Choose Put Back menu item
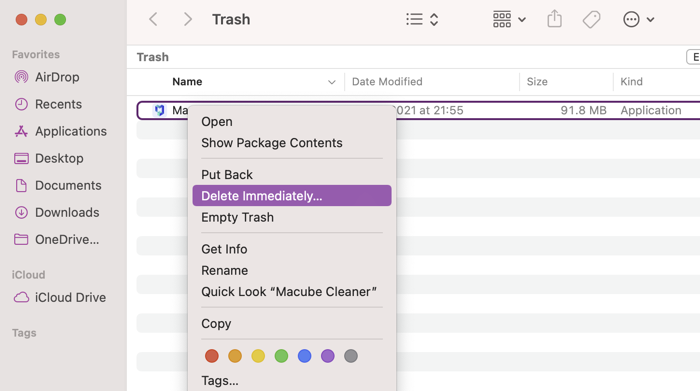The height and width of the screenshot is (391, 700). click(292, 175)
